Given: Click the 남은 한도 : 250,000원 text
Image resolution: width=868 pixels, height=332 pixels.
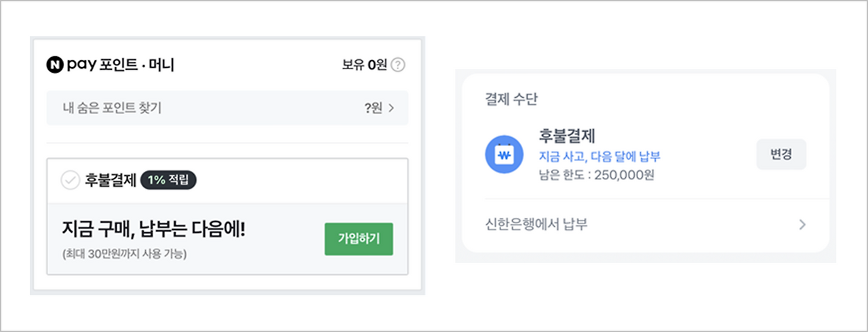Looking at the screenshot, I should click(x=597, y=174).
